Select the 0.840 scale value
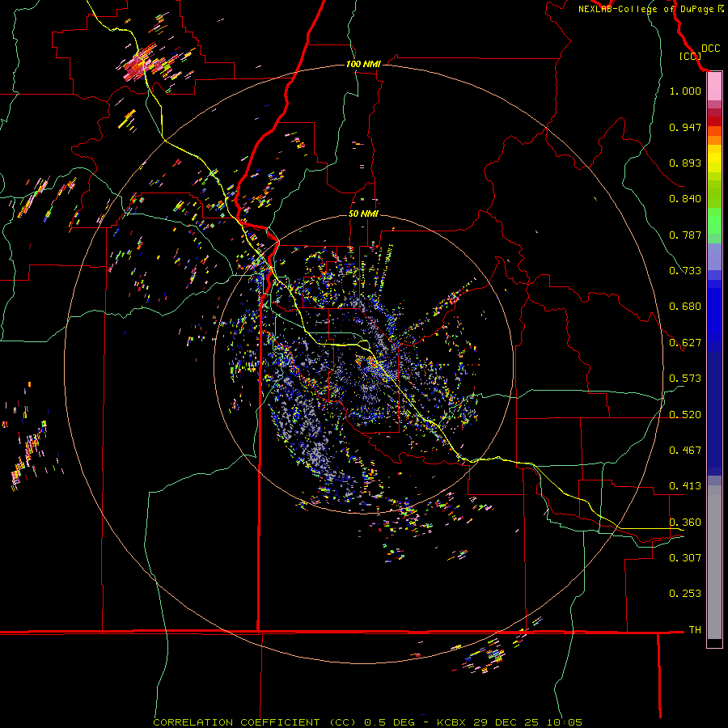Screen dimensions: 728x728 click(685, 199)
